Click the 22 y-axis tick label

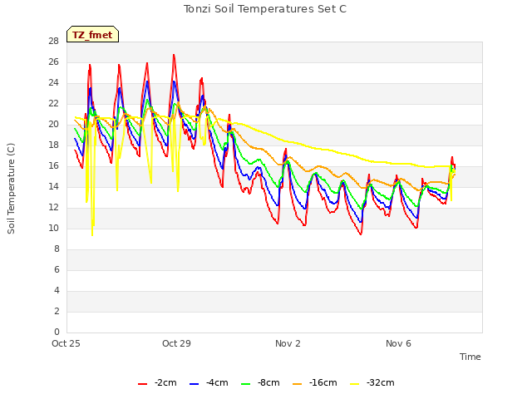53,103
